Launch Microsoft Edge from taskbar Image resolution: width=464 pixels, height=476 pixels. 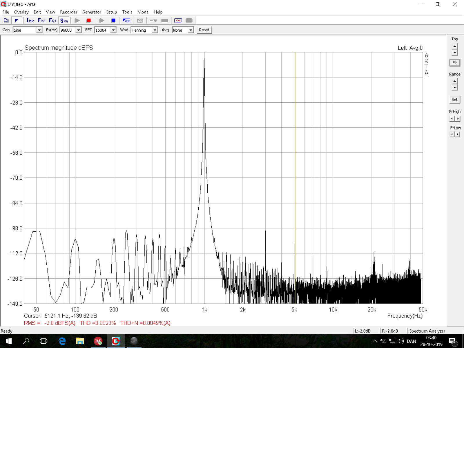pos(62,341)
